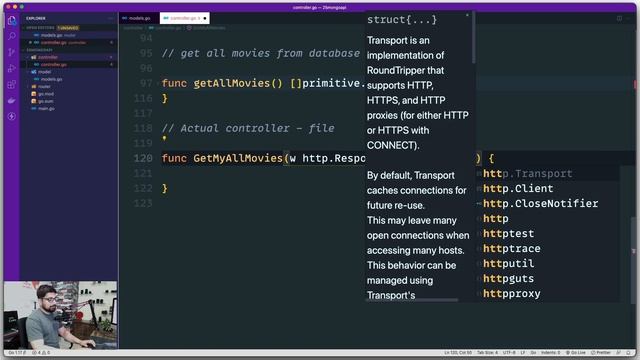Click the errors and warnings count in status bar
The image size is (640, 360).
[41, 353]
